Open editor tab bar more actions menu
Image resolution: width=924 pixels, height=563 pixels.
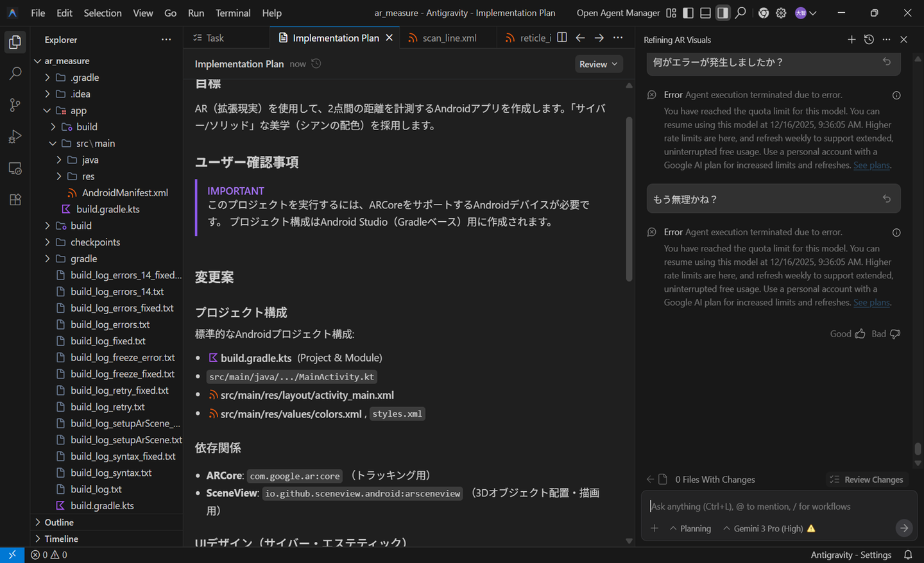tap(618, 38)
